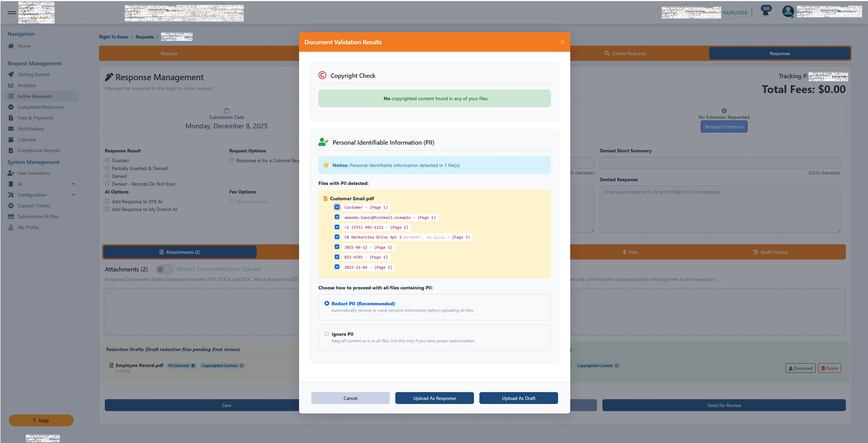The height and width of the screenshot is (443, 868).
Task: Click the Notifications sidebar icon
Action: click(x=11, y=129)
